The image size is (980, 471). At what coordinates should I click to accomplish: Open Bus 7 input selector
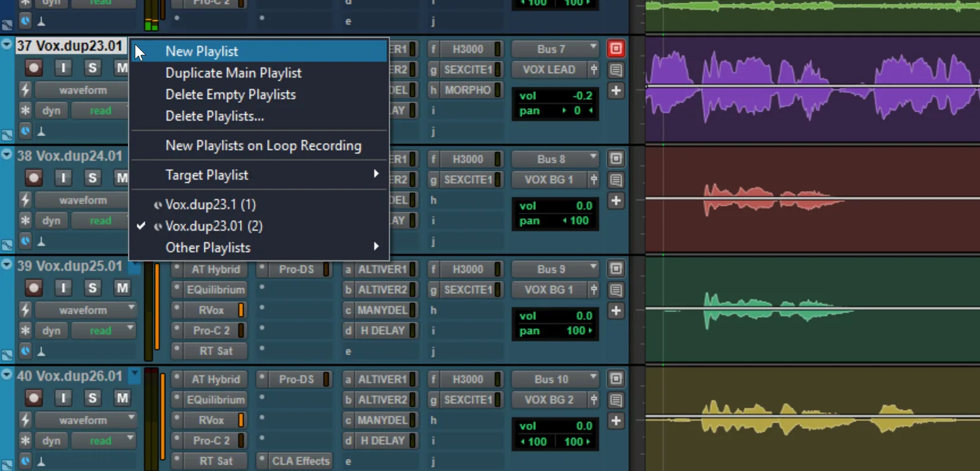coord(555,49)
